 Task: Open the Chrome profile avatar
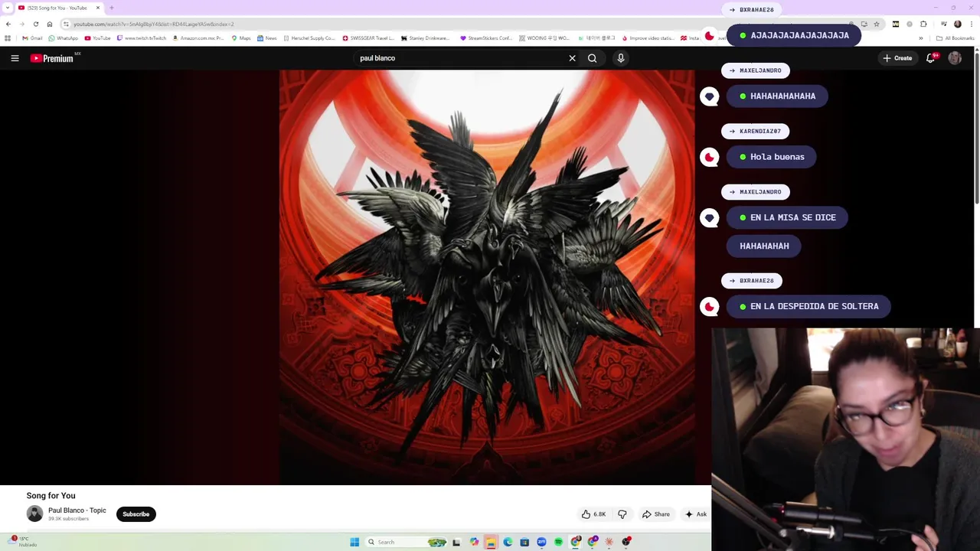click(957, 24)
